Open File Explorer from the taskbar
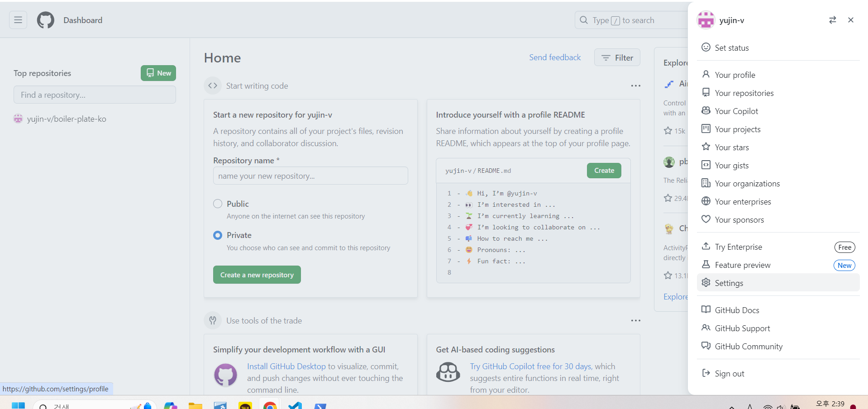Screen dimensions: 868x409 [195, 405]
